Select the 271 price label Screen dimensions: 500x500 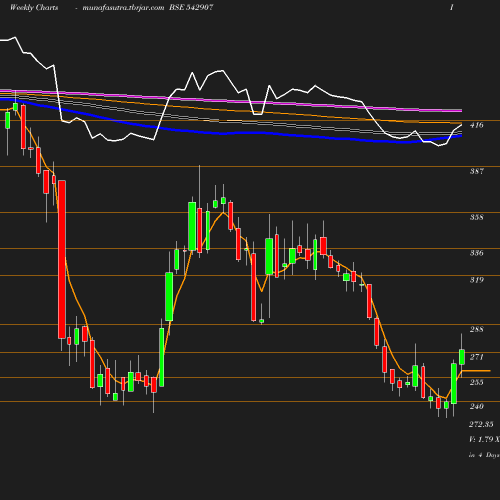pos(476,357)
